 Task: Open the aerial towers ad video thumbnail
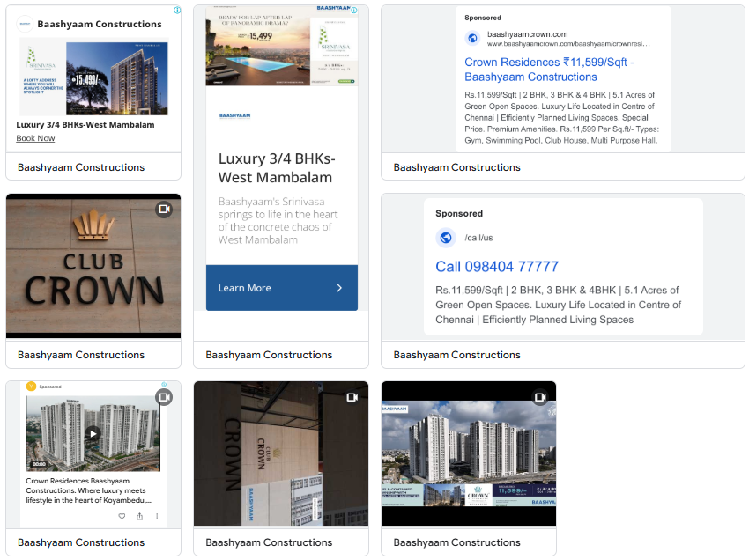pyautogui.click(x=469, y=453)
